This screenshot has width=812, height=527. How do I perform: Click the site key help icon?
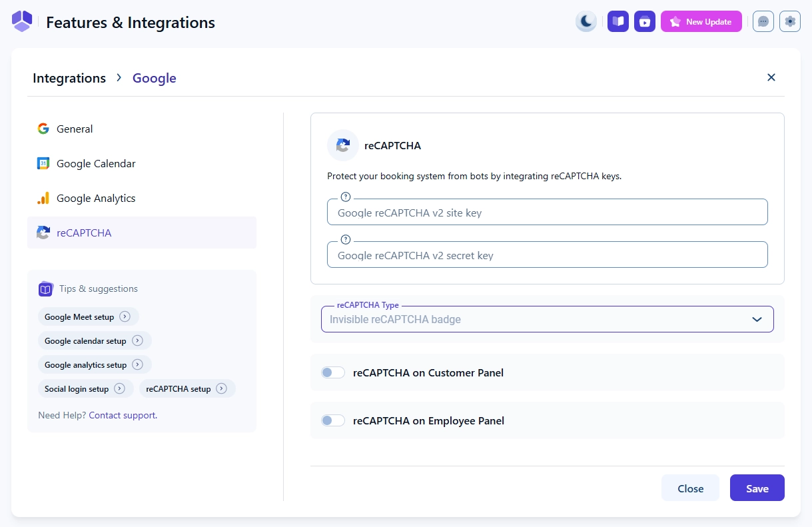tap(345, 197)
